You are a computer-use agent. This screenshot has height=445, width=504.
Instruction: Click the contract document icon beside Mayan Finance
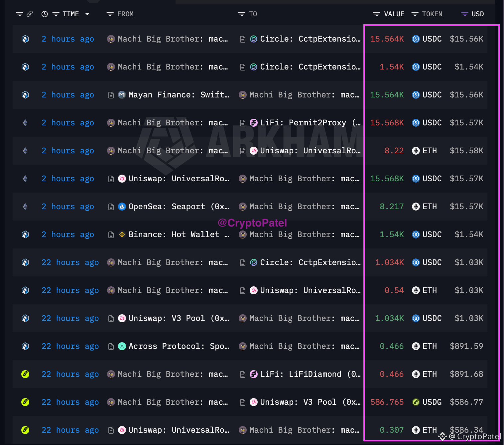click(x=111, y=95)
